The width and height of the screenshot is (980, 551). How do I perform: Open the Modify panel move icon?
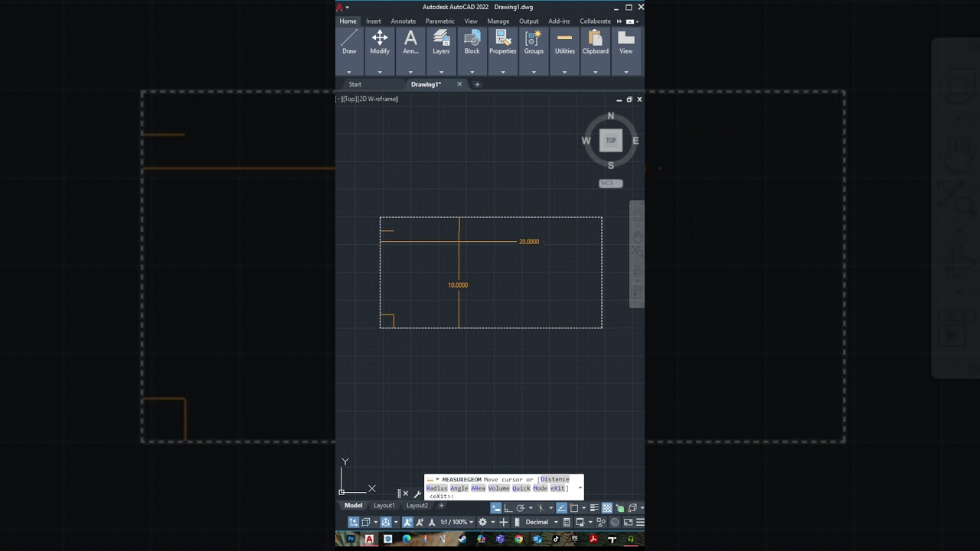[x=380, y=37]
